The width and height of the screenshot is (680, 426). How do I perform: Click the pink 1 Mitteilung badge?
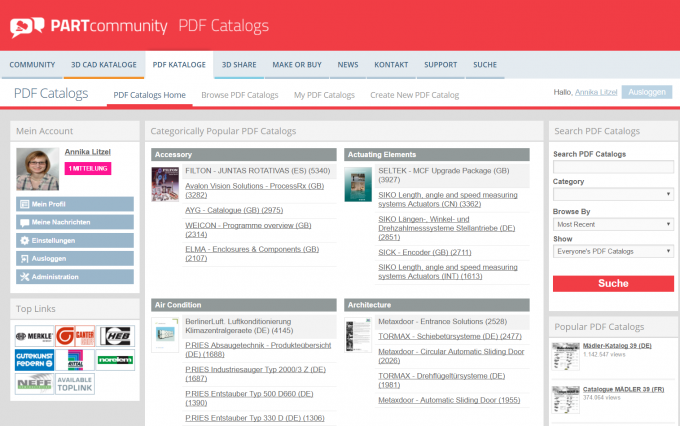point(88,168)
